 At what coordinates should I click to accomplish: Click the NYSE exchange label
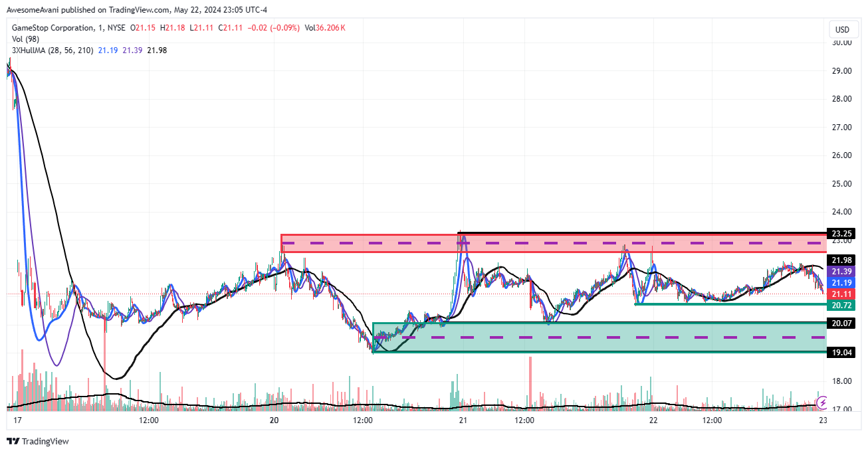[x=117, y=28]
